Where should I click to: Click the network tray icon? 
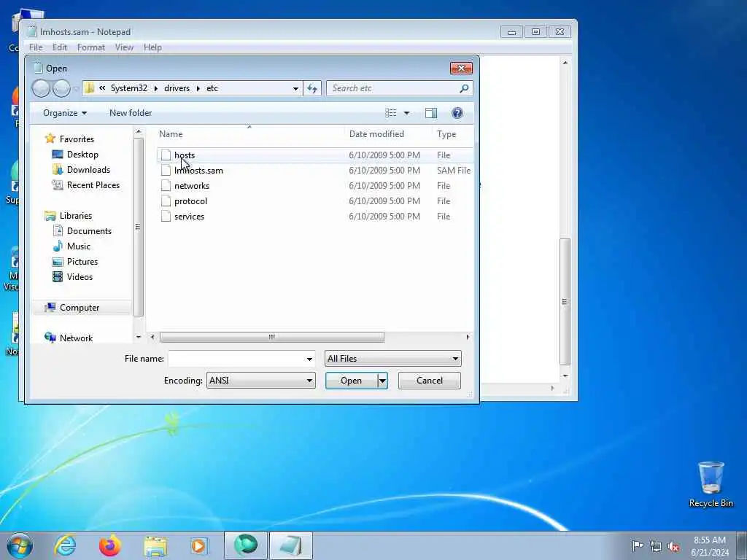[656, 546]
